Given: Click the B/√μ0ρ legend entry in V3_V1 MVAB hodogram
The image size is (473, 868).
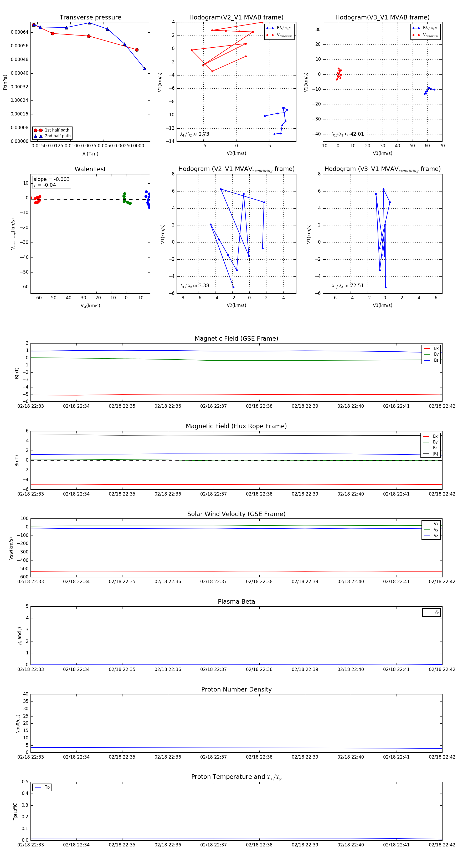Looking at the screenshot, I should coord(425,28).
